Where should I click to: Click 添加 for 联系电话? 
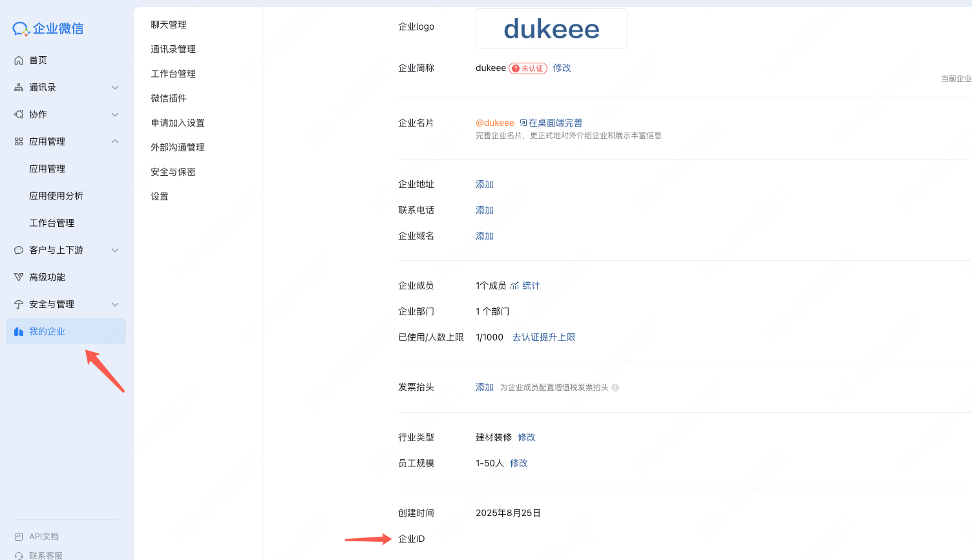point(485,210)
